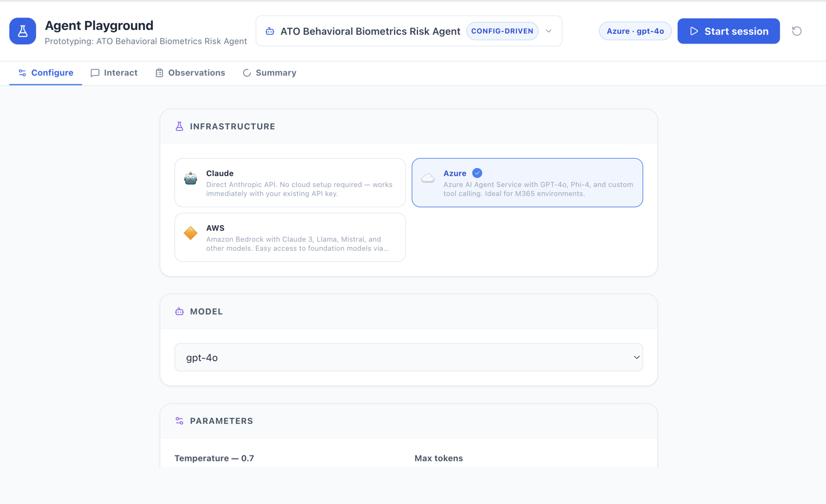This screenshot has width=826, height=504.
Task: Open the Interact tab
Action: click(x=114, y=73)
